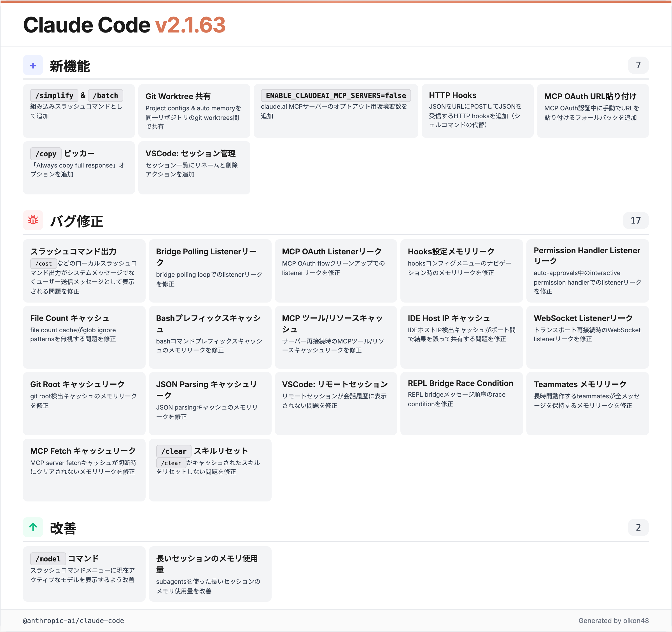Select the MCP OAuth Listenerリーク title

(x=332, y=252)
